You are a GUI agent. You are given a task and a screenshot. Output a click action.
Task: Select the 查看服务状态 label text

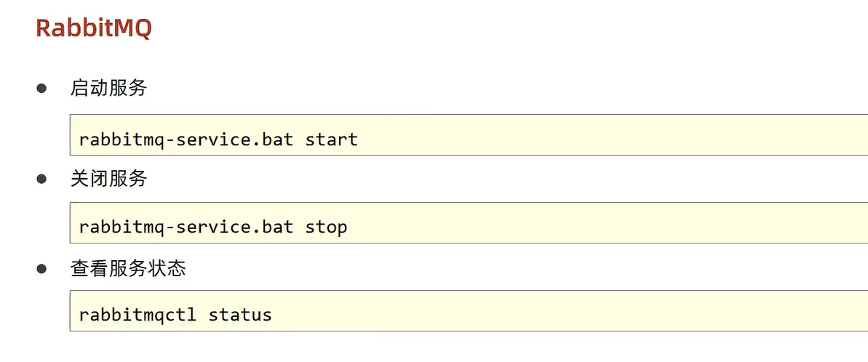point(128,268)
